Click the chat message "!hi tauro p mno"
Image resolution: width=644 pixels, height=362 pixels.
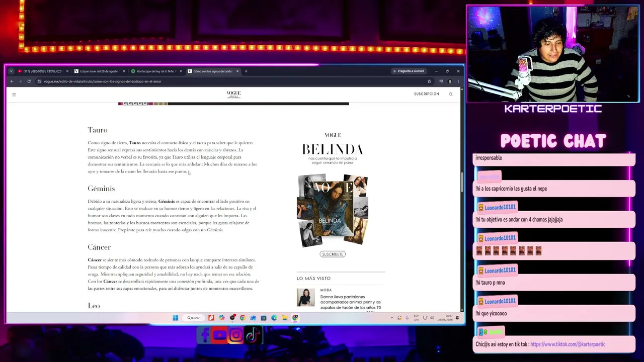pos(490,283)
